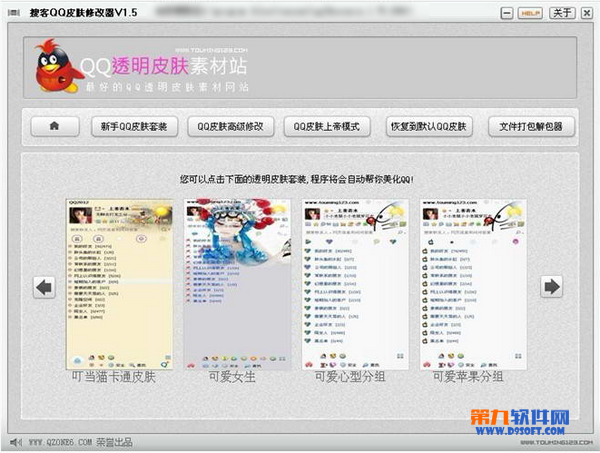
Task: Open 文件打包解包器 tool
Action: [531, 126]
